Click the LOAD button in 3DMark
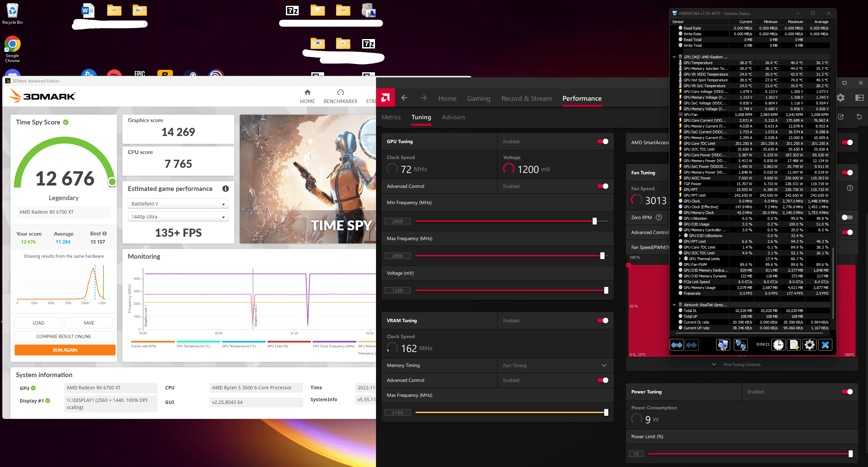The width and height of the screenshot is (868, 467). (x=38, y=323)
